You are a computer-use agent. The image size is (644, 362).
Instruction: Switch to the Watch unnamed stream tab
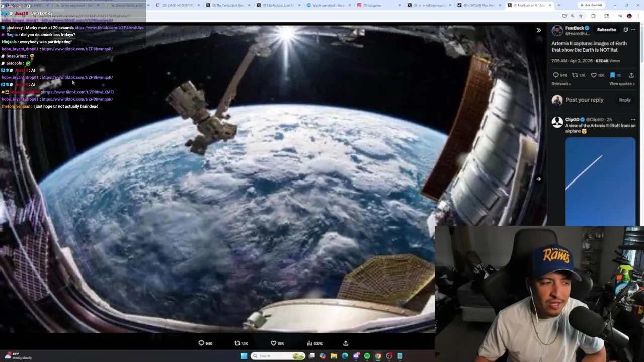click(329, 5)
